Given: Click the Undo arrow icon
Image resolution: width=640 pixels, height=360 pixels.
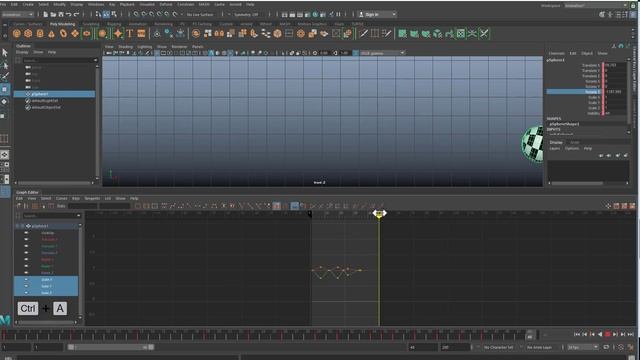Looking at the screenshot, I should (69, 14).
